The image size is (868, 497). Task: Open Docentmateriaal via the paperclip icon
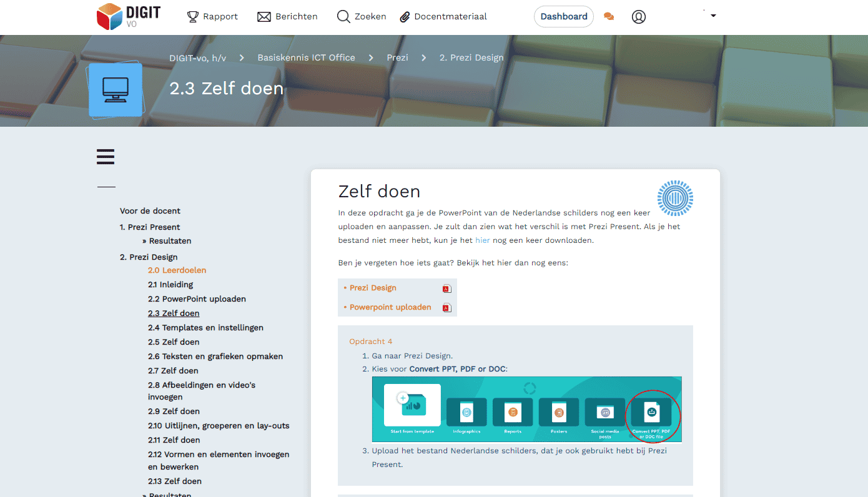pyautogui.click(x=406, y=16)
